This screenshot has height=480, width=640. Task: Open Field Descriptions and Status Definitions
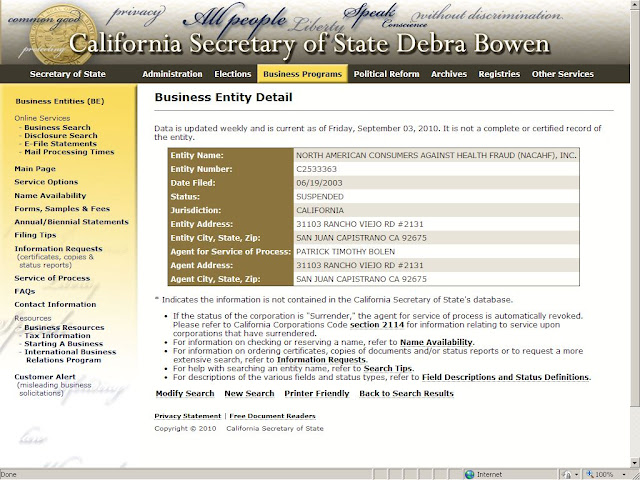pyautogui.click(x=505, y=377)
